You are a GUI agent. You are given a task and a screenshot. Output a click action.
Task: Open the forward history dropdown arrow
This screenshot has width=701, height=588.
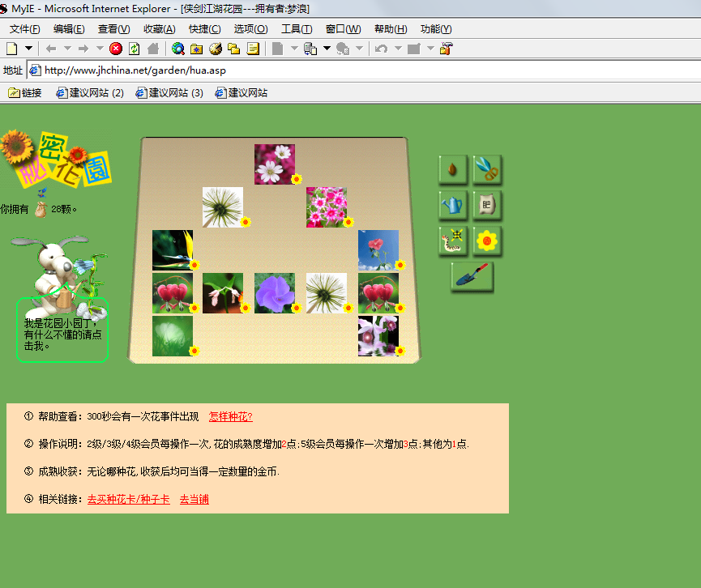(x=100, y=49)
